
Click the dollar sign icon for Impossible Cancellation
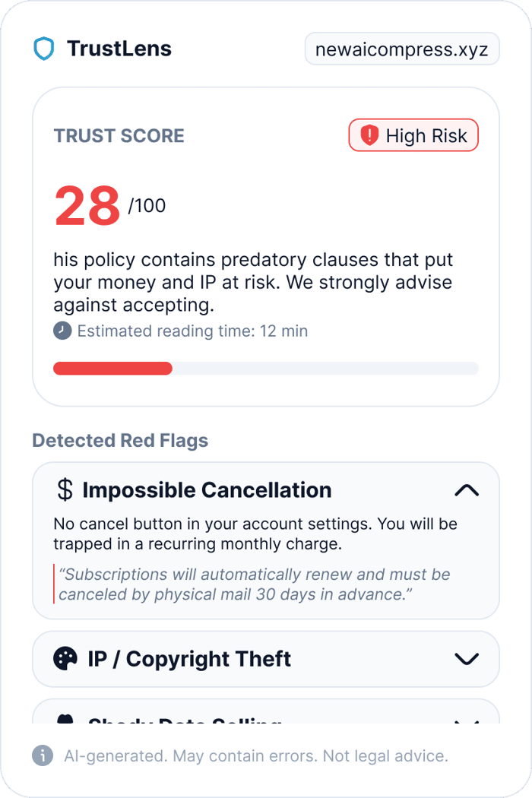click(65, 489)
